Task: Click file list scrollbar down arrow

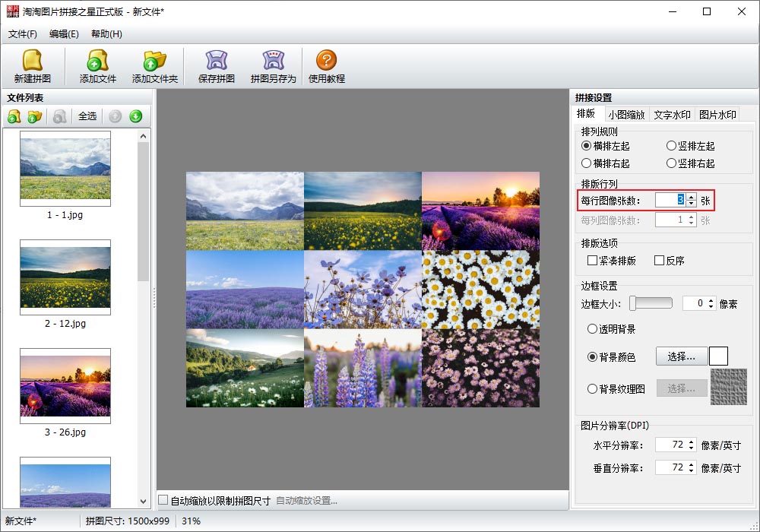Action: click(x=143, y=502)
